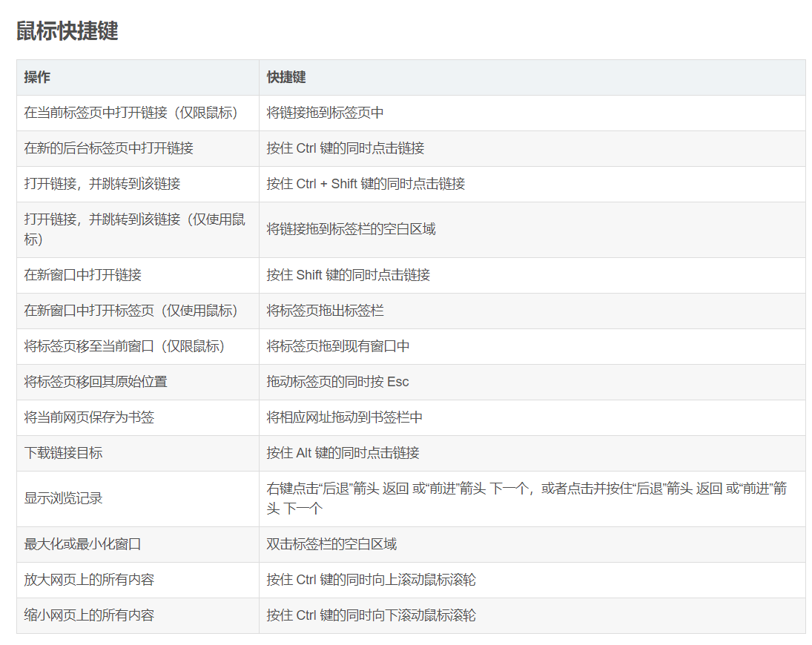Click text 将标签页拖到现有窗口中
This screenshot has height=645, width=812.
tap(338, 346)
